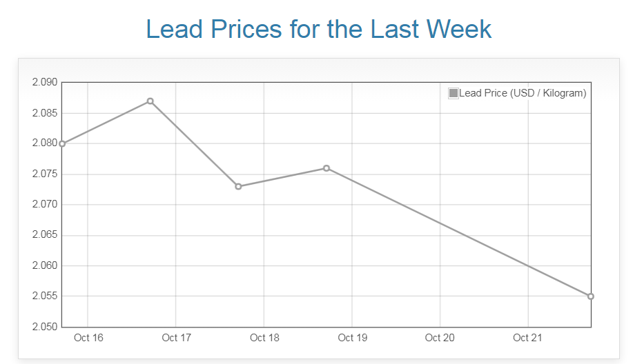Select the data point at 2.076
Image resolution: width=633 pixels, height=364 pixels.
point(327,168)
